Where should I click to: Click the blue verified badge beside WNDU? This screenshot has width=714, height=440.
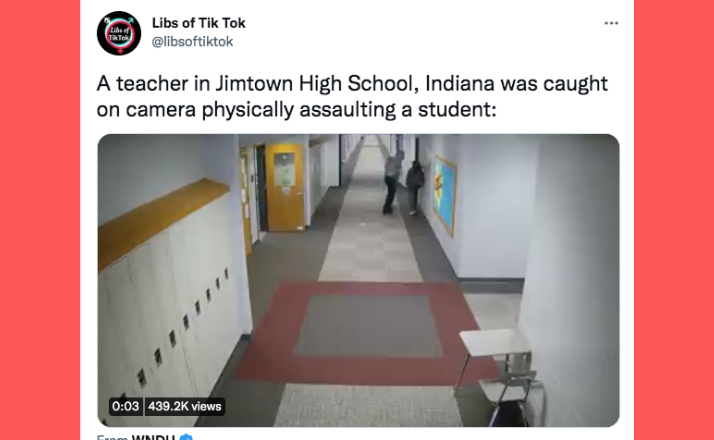coord(186,438)
